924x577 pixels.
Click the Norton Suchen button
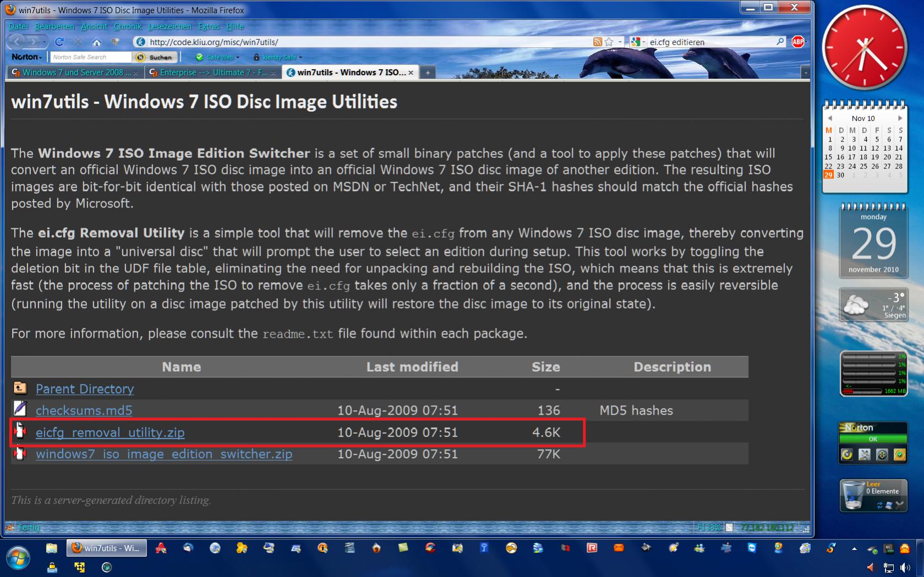pos(156,57)
